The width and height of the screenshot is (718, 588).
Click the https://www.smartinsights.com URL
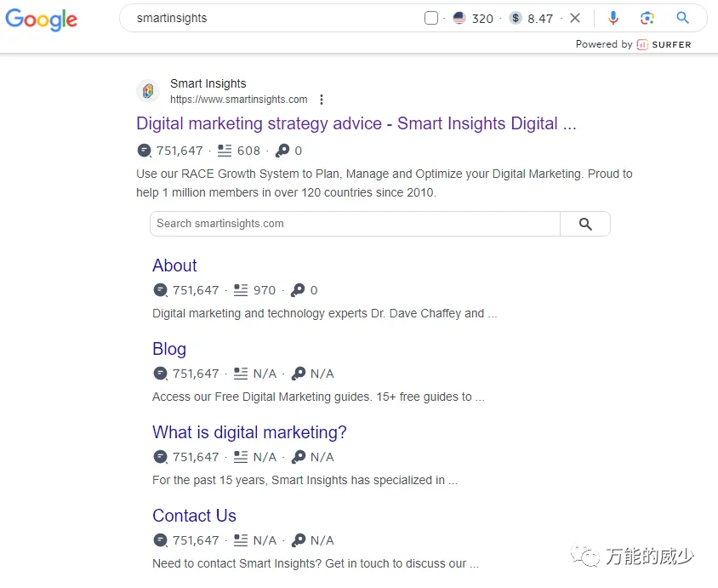[238, 100]
